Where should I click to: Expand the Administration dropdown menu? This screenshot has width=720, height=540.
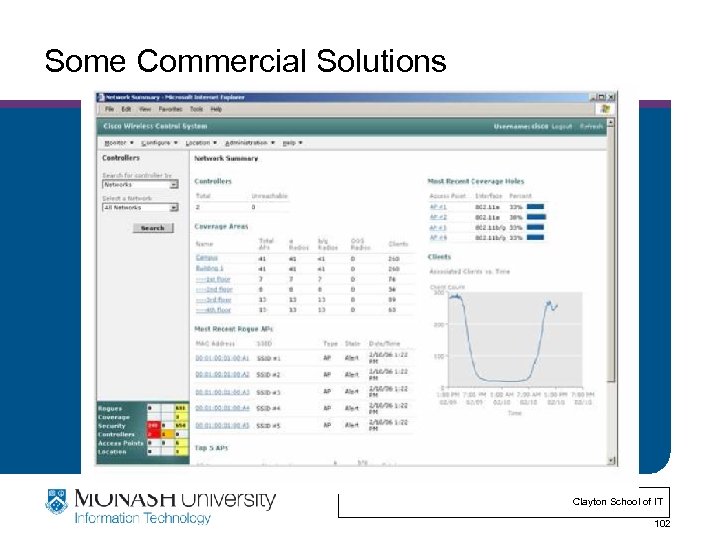click(x=250, y=143)
